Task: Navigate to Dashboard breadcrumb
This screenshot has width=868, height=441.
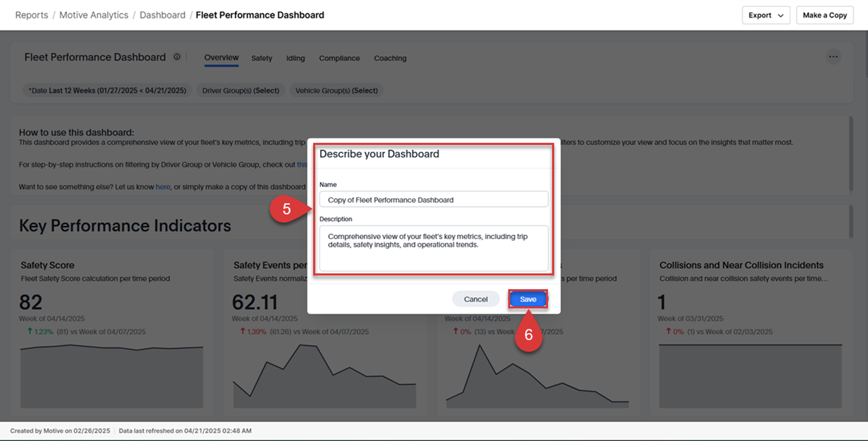Action: pos(163,15)
